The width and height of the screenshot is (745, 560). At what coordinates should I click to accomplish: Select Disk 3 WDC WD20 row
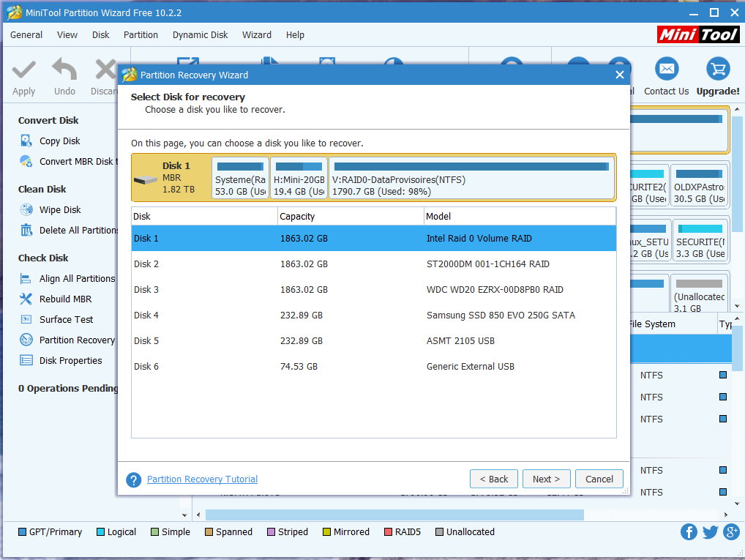pos(374,289)
